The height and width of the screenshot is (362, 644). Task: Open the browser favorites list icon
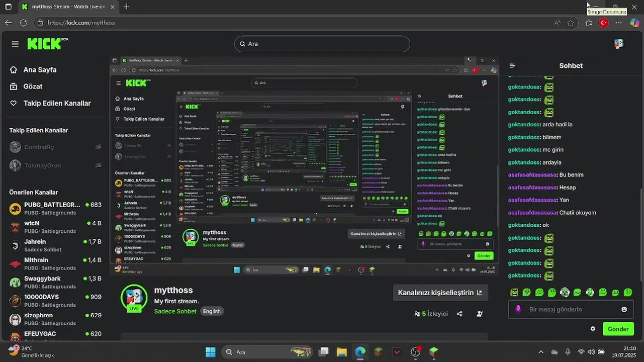click(x=589, y=23)
